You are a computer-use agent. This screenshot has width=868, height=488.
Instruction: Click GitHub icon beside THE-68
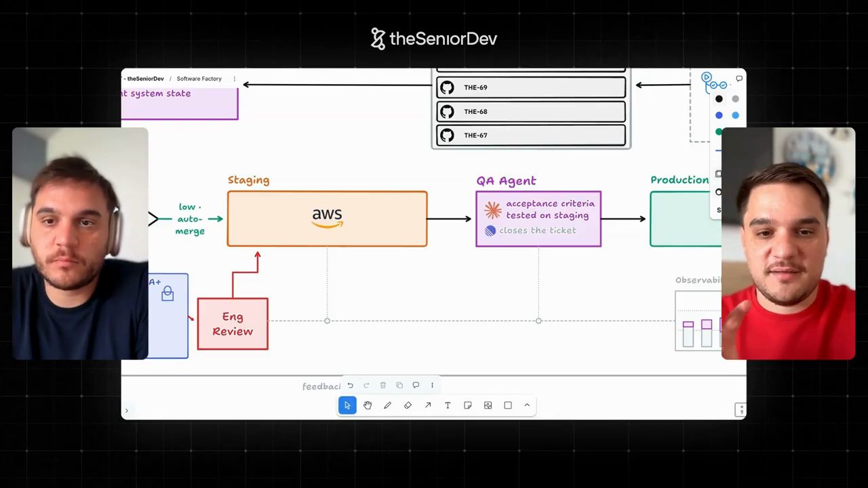click(x=447, y=112)
